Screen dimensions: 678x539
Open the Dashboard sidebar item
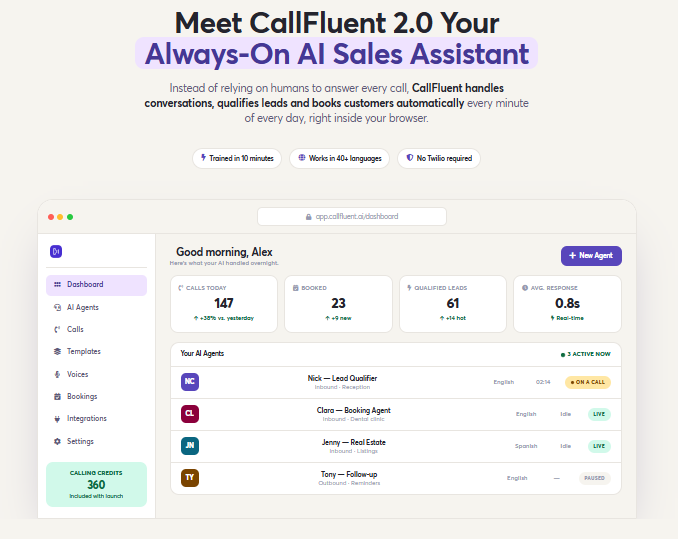96,285
